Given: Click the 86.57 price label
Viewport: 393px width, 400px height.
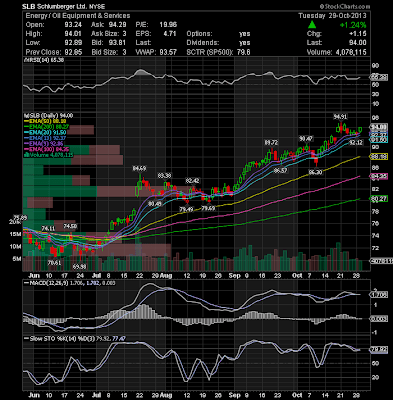Looking at the screenshot, I should pos(280,170).
